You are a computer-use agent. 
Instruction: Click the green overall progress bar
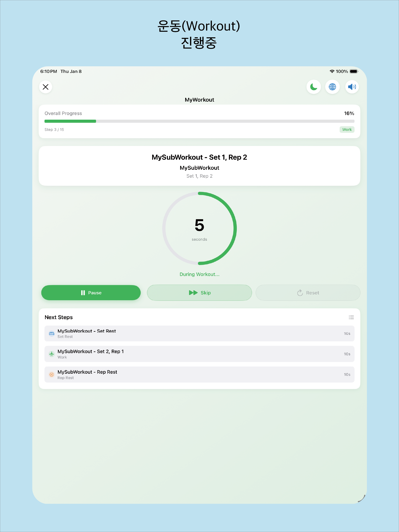click(x=70, y=121)
